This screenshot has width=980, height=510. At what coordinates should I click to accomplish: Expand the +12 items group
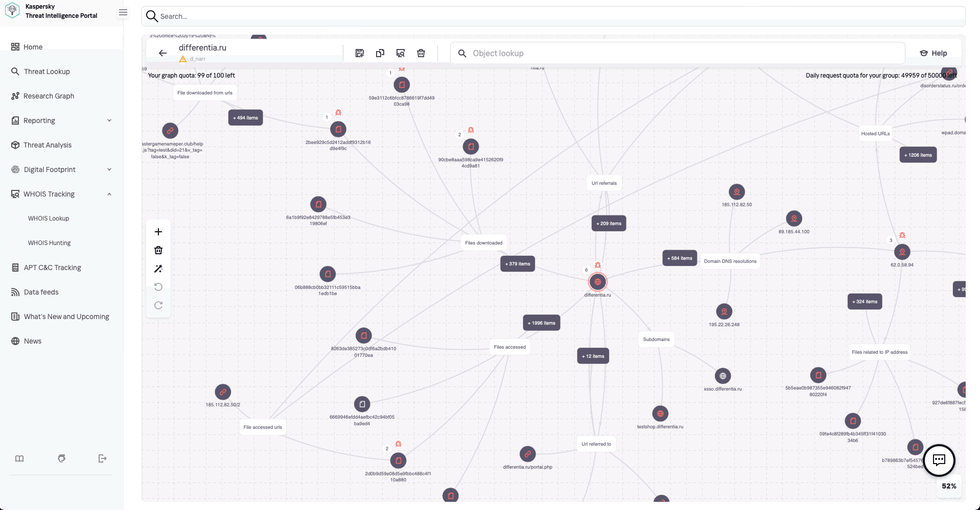tap(593, 356)
